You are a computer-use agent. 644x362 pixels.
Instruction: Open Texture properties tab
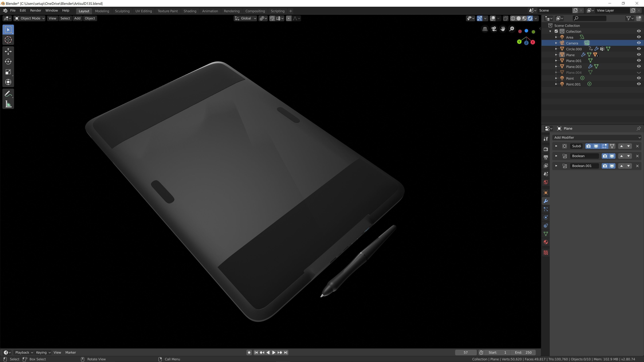(546, 253)
